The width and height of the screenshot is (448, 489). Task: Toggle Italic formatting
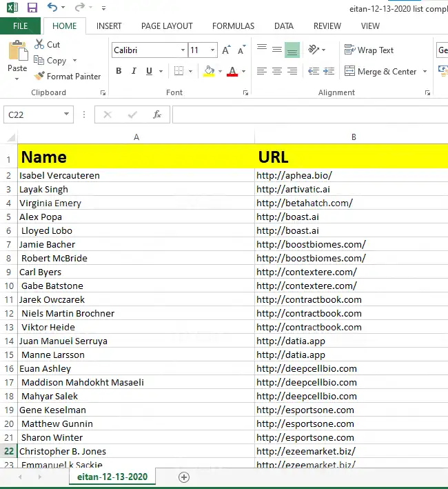[x=134, y=71]
